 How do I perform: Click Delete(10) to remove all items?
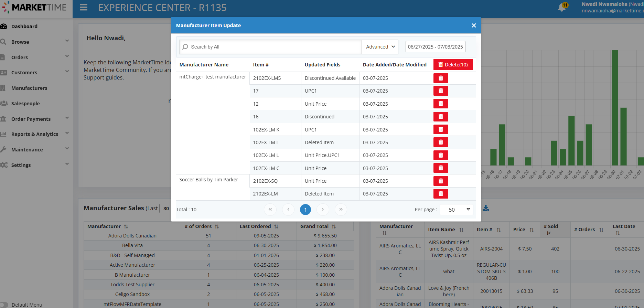click(x=453, y=65)
